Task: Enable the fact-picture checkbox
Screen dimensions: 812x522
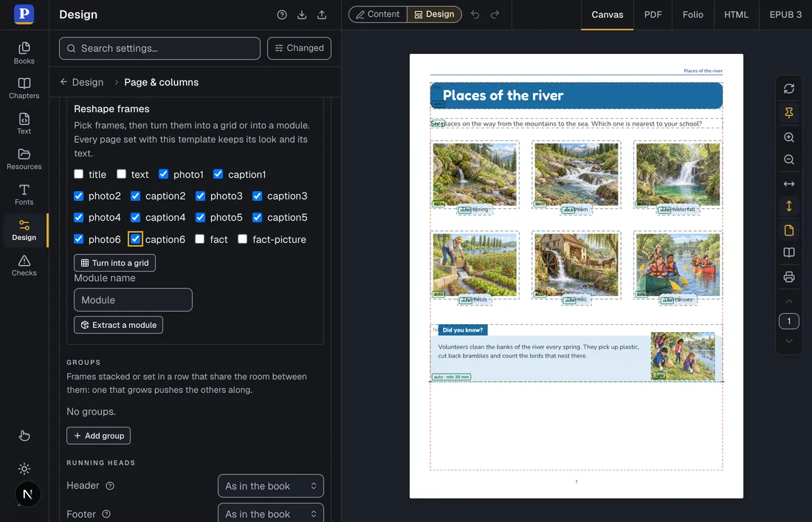Action: 242,238
